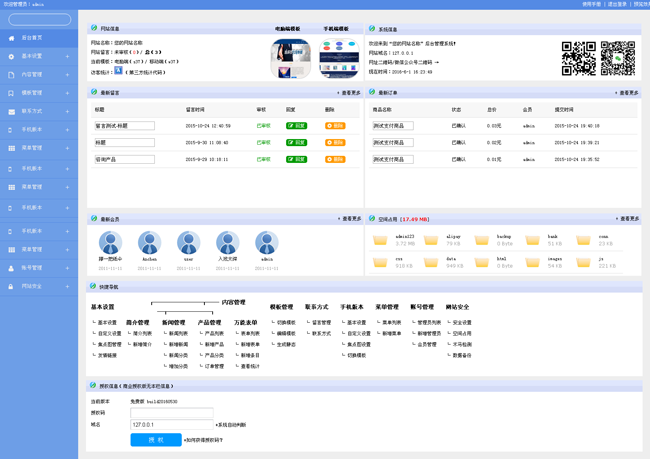The height and width of the screenshot is (459, 650).
Task: Click the blue 授权 button
Action: click(x=156, y=439)
